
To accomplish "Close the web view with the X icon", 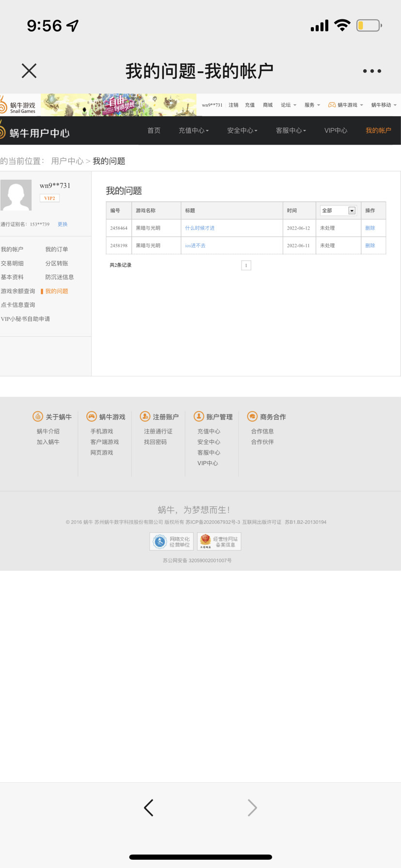I will [29, 71].
